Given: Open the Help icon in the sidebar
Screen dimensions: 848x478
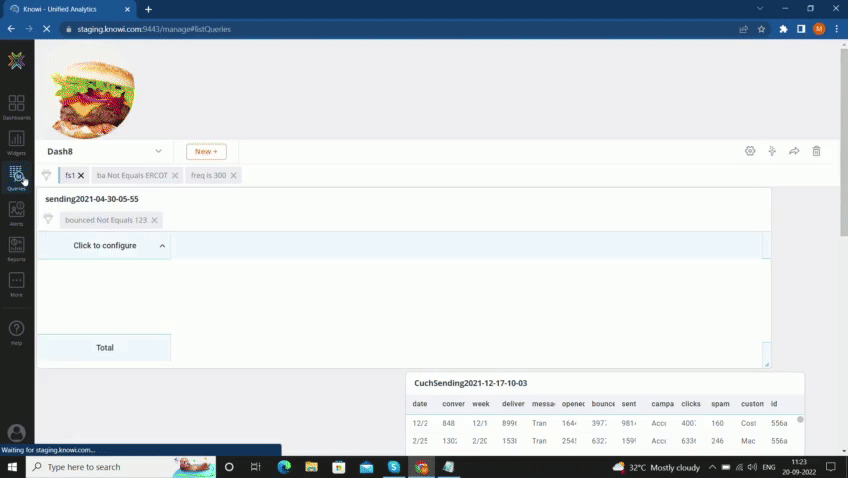Looking at the screenshot, I should [16, 330].
